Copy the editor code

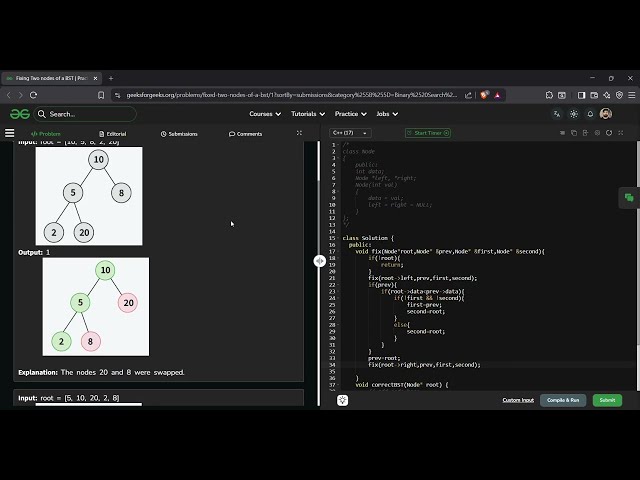point(574,133)
